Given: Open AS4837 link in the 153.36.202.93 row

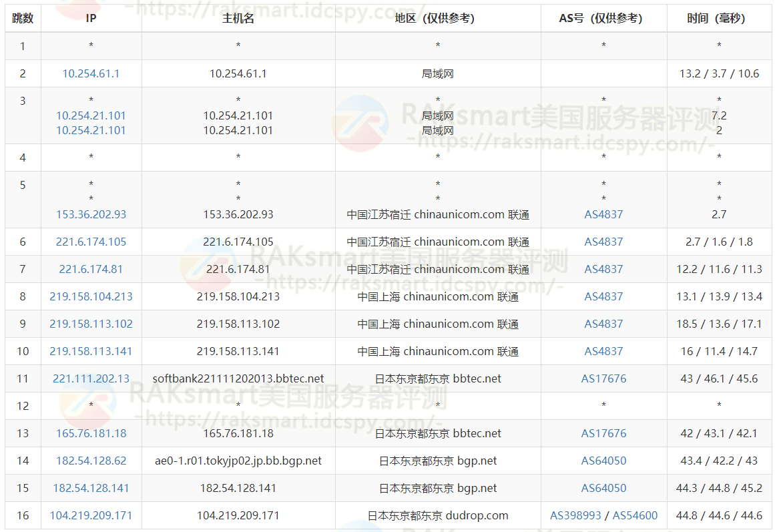Looking at the screenshot, I should [x=603, y=214].
